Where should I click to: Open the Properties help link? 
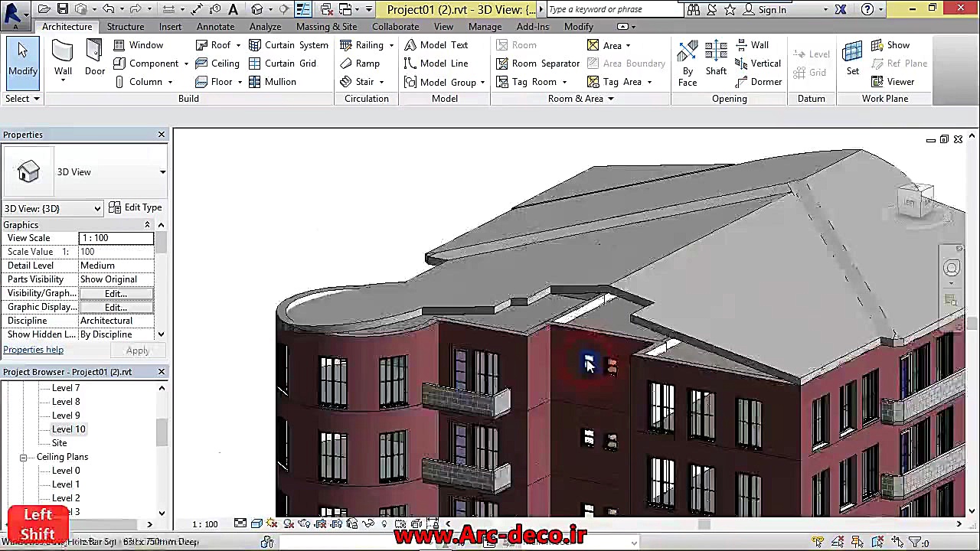coord(33,350)
